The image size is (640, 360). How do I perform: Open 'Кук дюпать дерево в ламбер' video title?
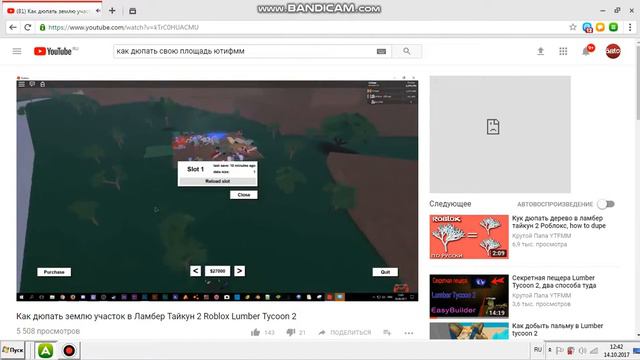[559, 222]
